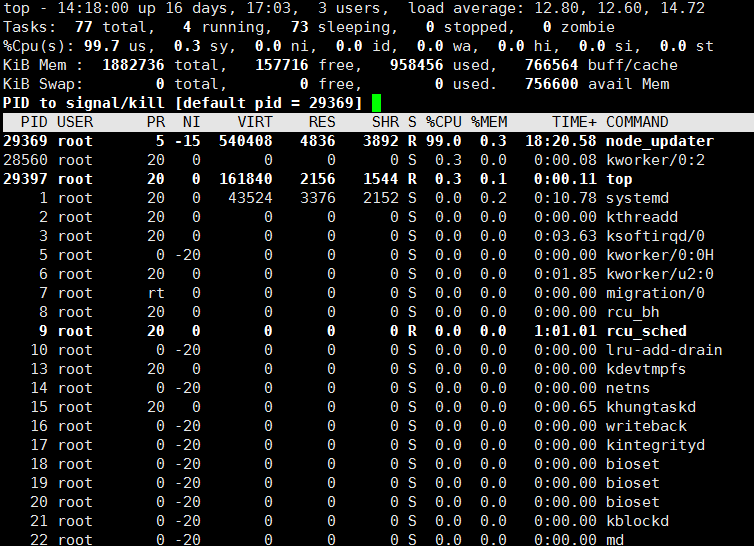Click the 540408 VIRT value
Screen dimensions: 754x546
pyautogui.click(x=246, y=141)
